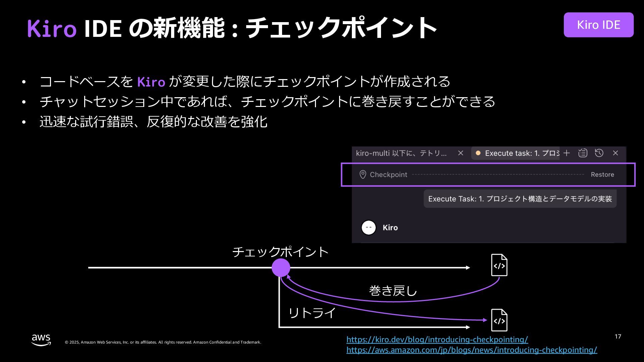Screen dimensions: 644x362
Task: Click the lower retry code file icon
Action: [x=499, y=320]
